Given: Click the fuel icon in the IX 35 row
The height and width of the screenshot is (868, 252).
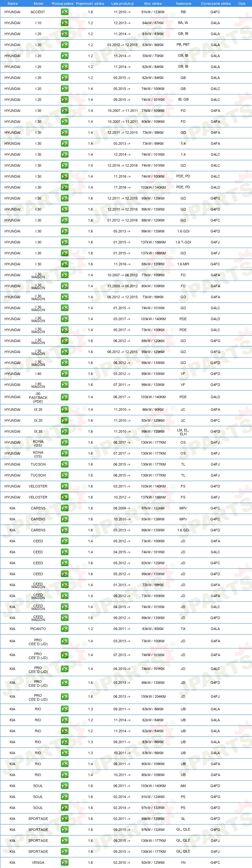Looking at the screenshot, I should pyautogui.click(x=64, y=431).
